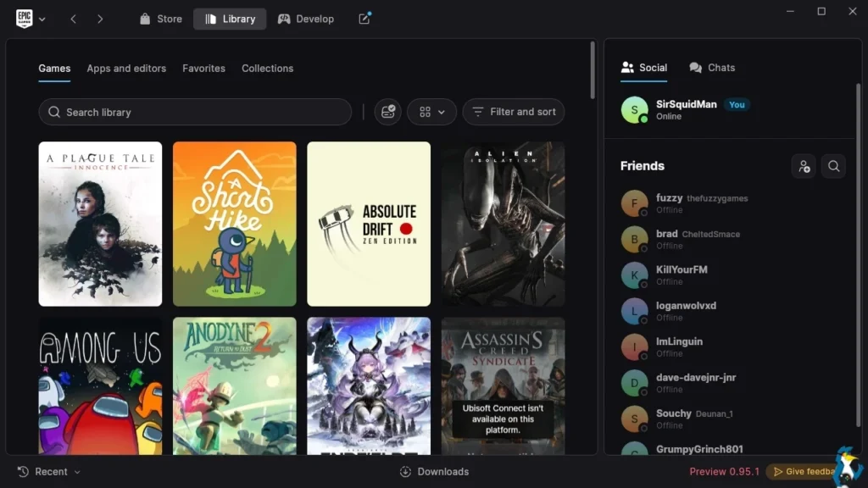Open the Filter and sort options
868x488 pixels.
[513, 112]
